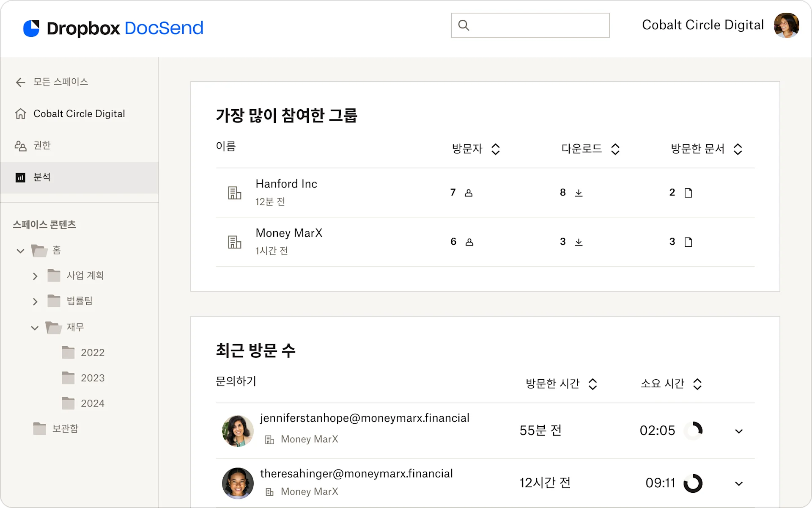Open the 권한 permissions icon

point(21,146)
